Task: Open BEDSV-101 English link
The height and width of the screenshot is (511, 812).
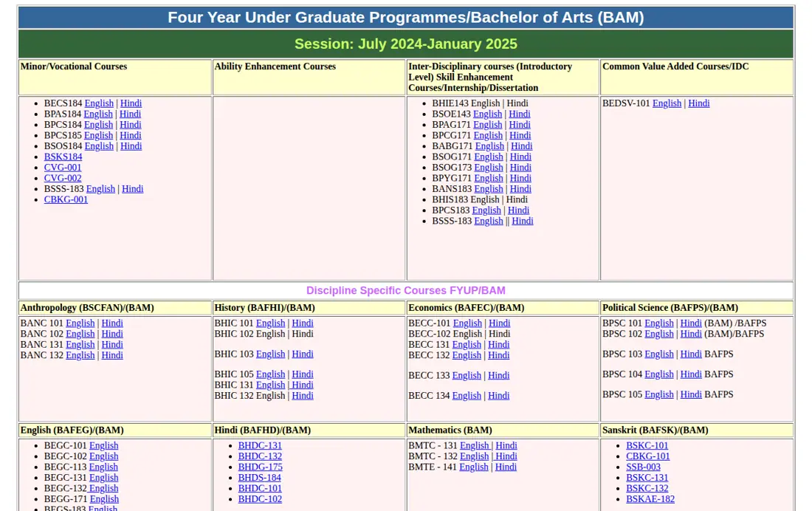Action: tap(667, 103)
